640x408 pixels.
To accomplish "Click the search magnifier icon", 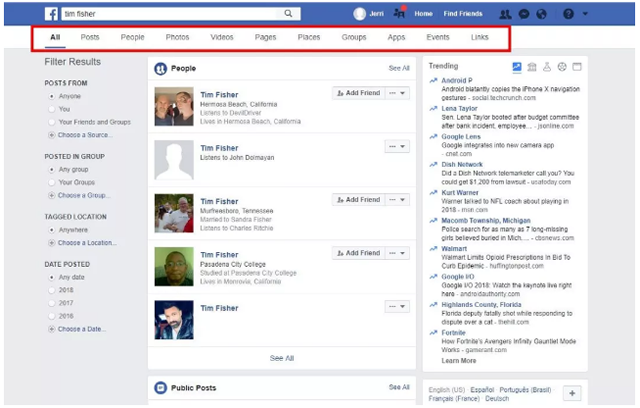I will 288,14.
